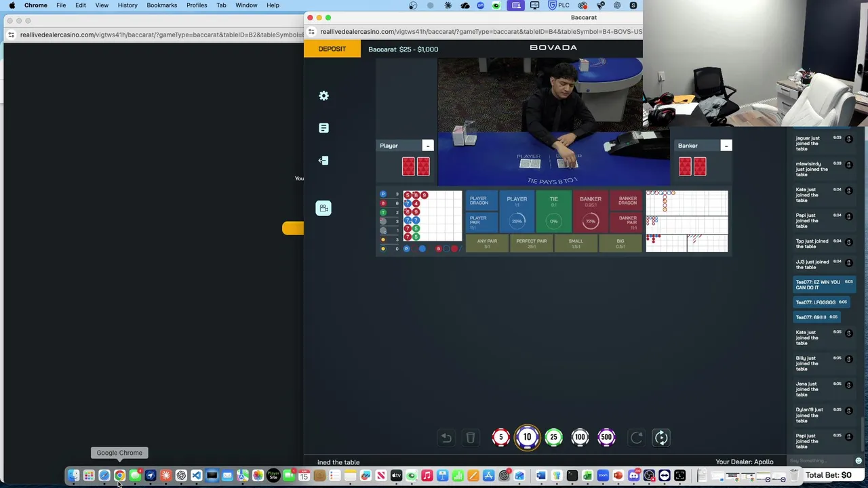The height and width of the screenshot is (488, 868).
Task: Select the red 5 chip
Action: click(x=500, y=438)
